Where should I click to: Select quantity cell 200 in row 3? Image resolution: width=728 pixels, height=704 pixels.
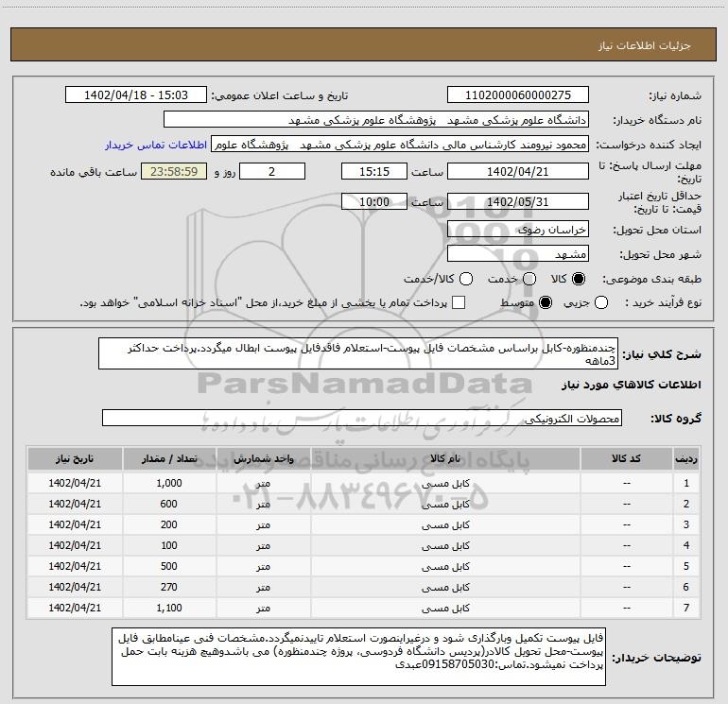click(169, 524)
